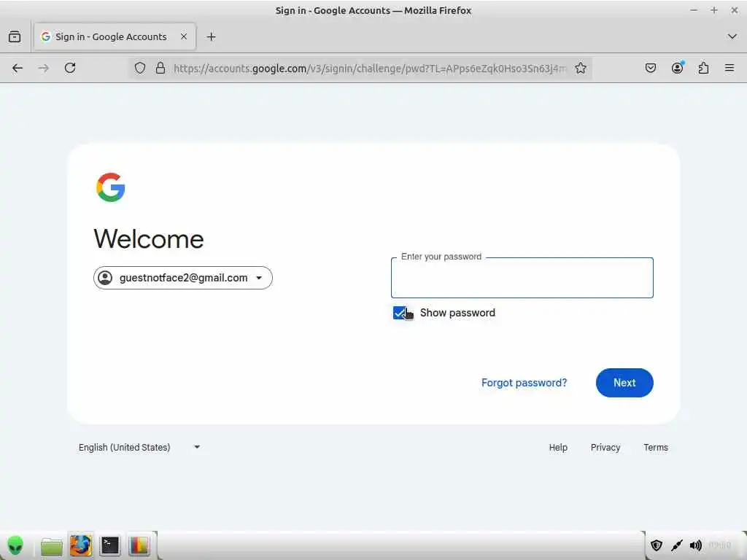
Task: Click the Welcome heading text
Action: pos(149,238)
